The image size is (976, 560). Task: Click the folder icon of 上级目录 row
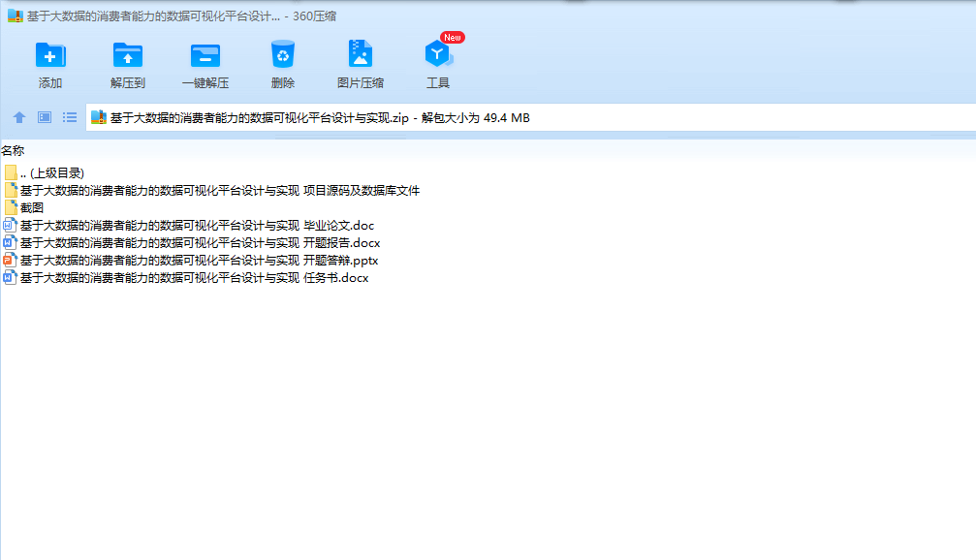coord(11,172)
